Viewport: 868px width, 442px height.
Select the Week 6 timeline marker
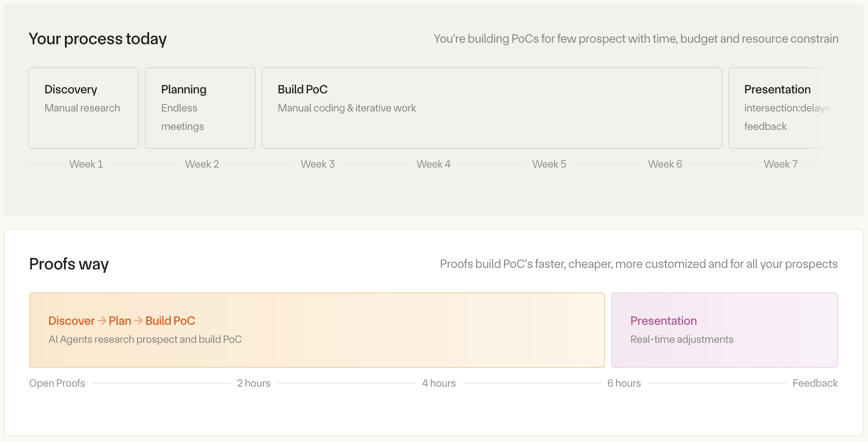(x=665, y=164)
